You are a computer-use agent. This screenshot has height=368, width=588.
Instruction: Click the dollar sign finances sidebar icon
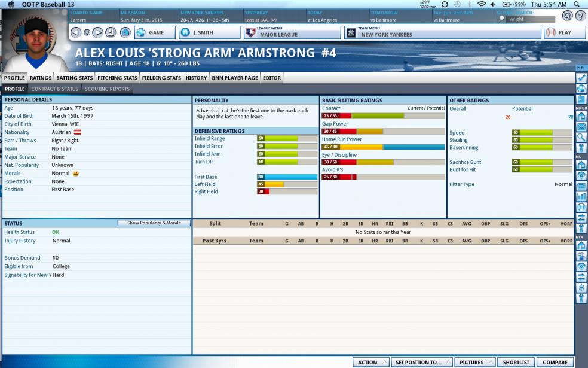[581, 288]
